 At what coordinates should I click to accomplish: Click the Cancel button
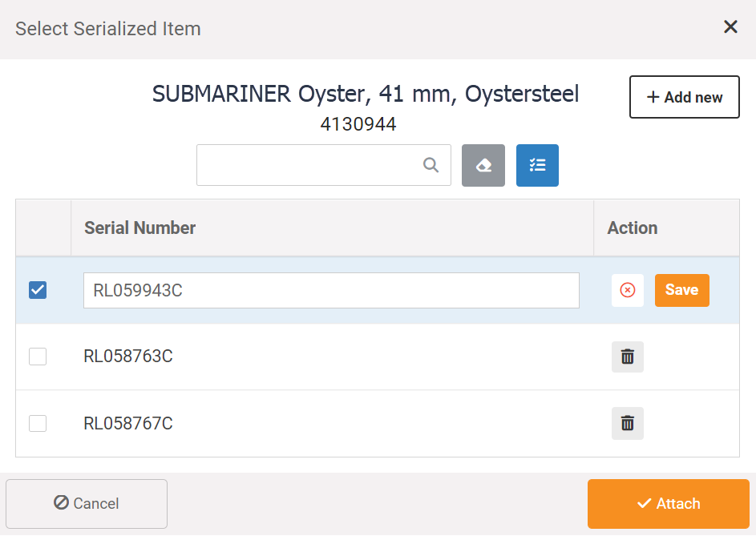[87, 504]
